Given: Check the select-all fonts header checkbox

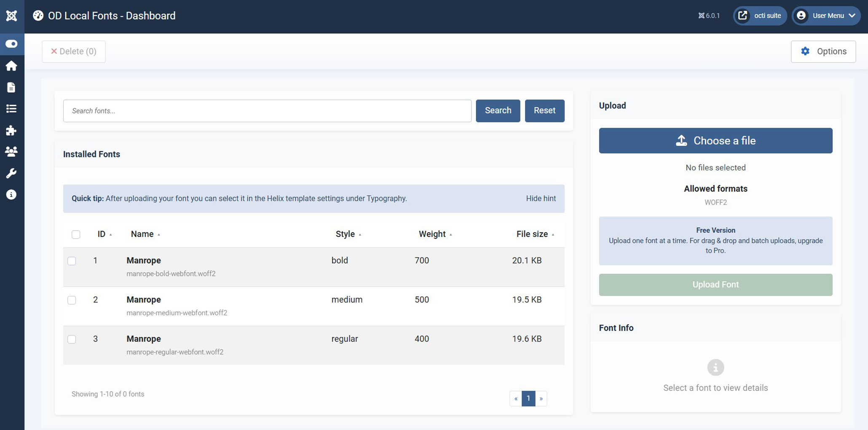Looking at the screenshot, I should tap(76, 234).
